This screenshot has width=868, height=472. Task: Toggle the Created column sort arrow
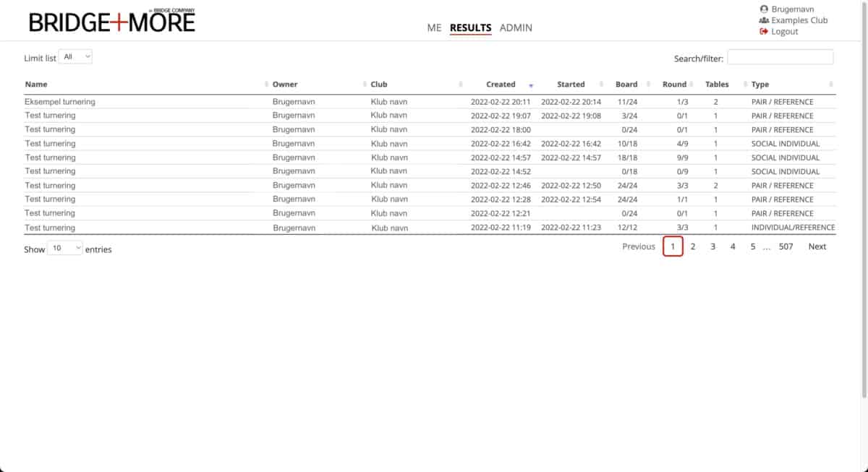(x=531, y=85)
